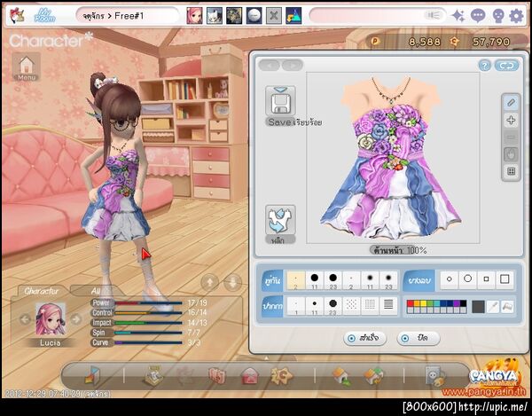Select the scattered dots pattern brush

pos(351,306)
